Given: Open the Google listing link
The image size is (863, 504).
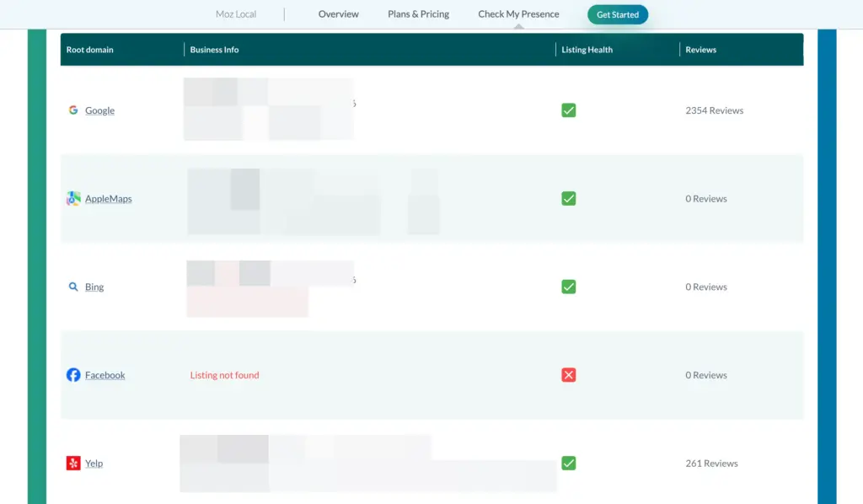Looking at the screenshot, I should pyautogui.click(x=99, y=110).
